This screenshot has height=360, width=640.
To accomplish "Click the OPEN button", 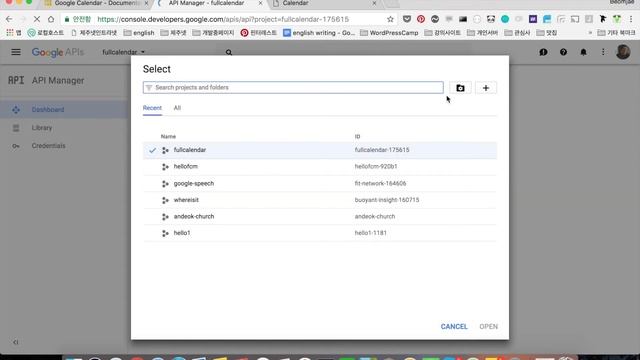I will pos(489,327).
